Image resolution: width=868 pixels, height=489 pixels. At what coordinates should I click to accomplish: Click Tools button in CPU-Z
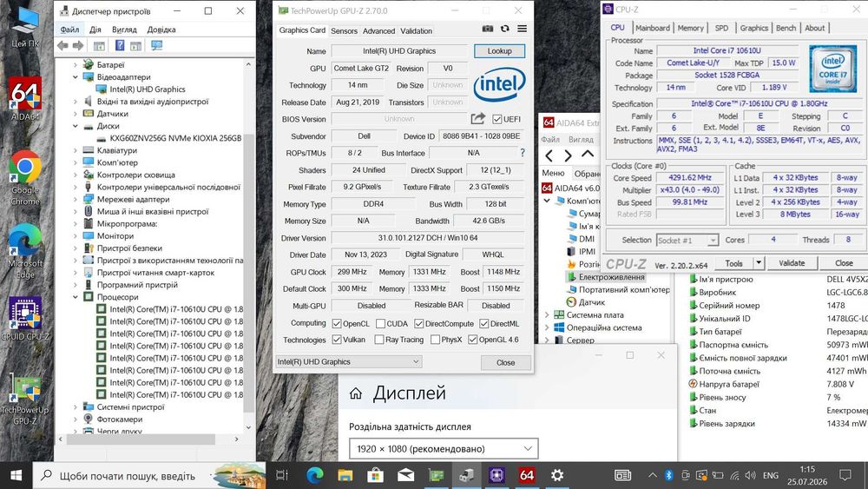[x=734, y=263]
